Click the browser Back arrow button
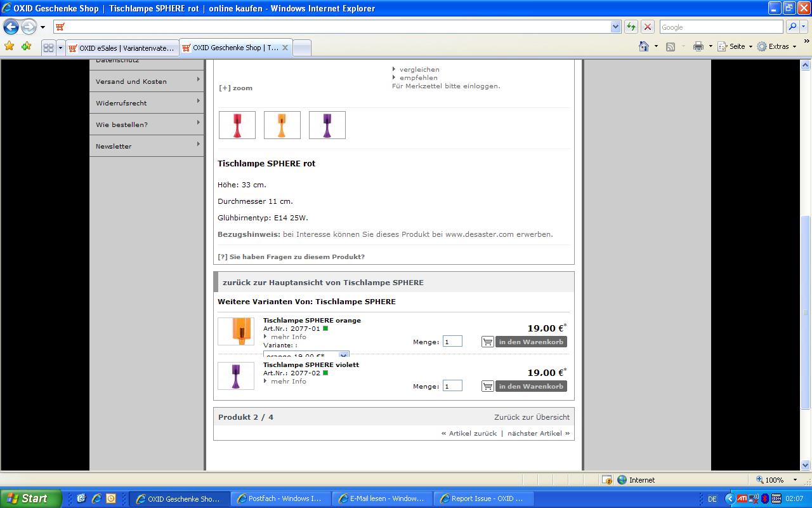 [11, 27]
